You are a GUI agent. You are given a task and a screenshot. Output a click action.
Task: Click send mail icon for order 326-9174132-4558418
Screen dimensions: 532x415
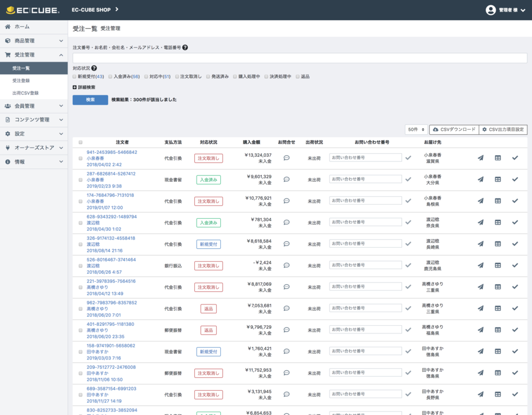481,244
